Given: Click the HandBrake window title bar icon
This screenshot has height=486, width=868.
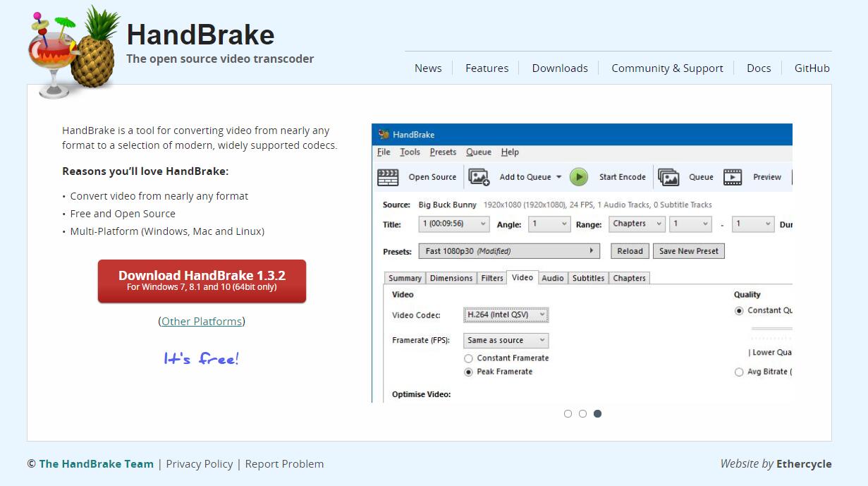Looking at the screenshot, I should point(384,134).
